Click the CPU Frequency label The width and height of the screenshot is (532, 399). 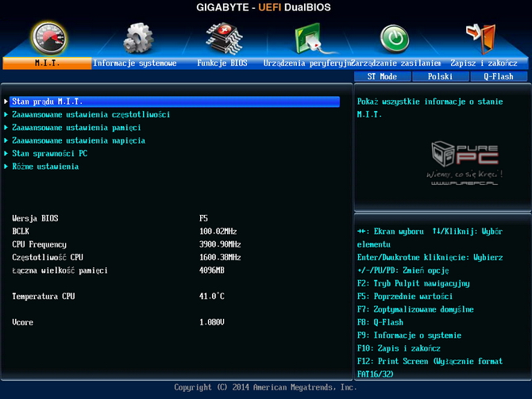[x=40, y=244]
